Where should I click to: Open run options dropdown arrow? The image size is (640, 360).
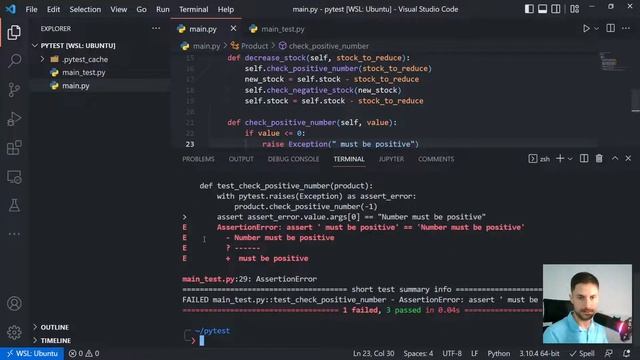tap(596, 29)
